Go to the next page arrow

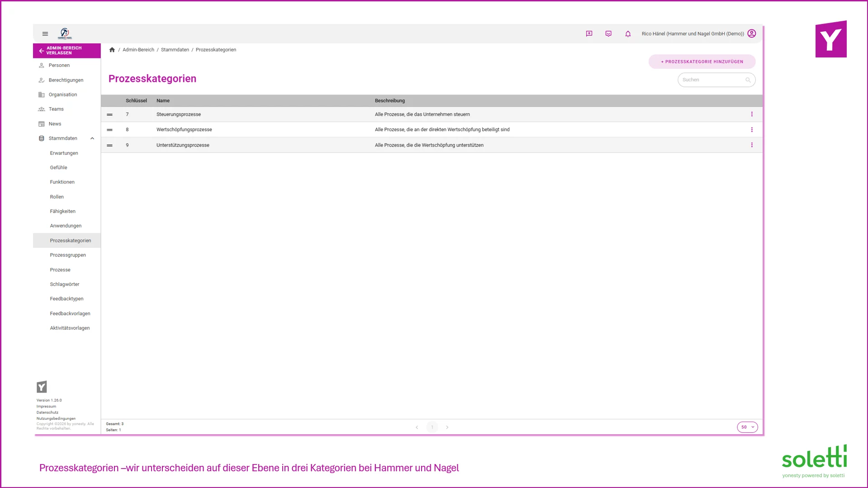447,427
